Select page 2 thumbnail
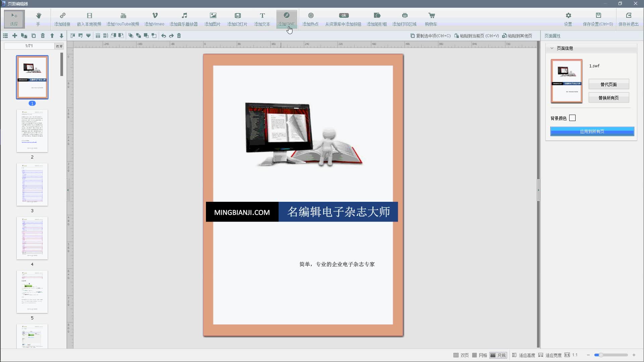 click(x=32, y=131)
